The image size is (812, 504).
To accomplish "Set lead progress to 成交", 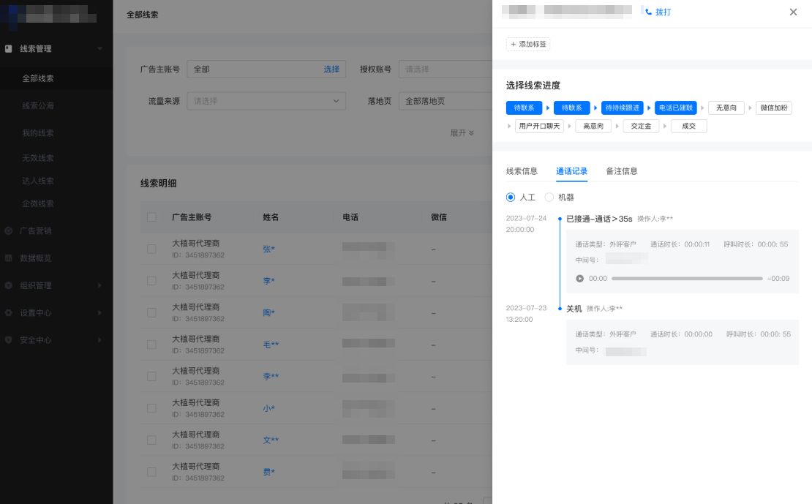I will click(688, 126).
